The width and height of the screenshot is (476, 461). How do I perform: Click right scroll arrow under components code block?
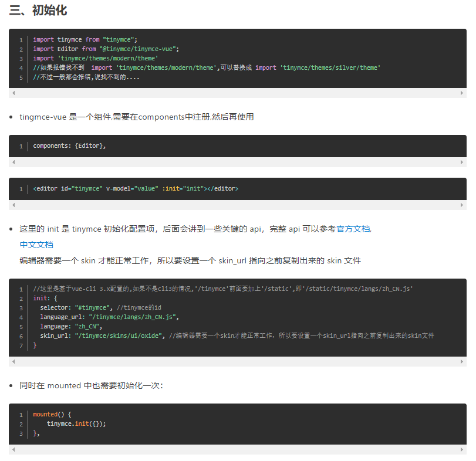click(x=462, y=162)
